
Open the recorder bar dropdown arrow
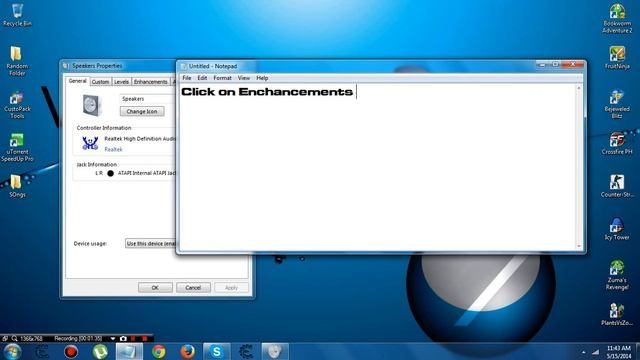coord(113,338)
